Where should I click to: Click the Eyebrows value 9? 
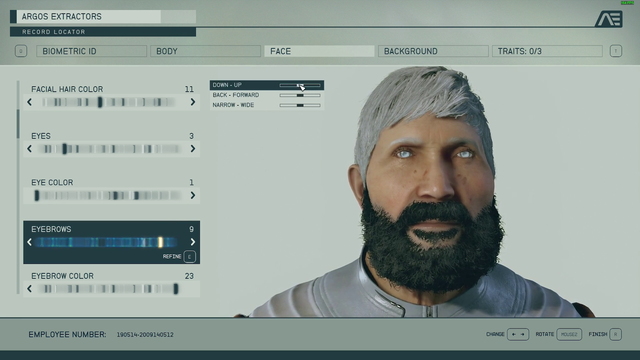[191, 229]
